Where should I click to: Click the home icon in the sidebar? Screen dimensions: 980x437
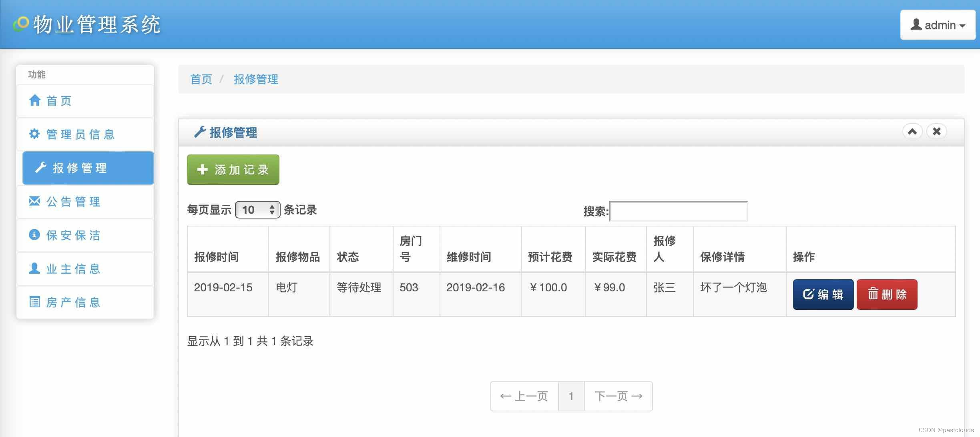(35, 100)
